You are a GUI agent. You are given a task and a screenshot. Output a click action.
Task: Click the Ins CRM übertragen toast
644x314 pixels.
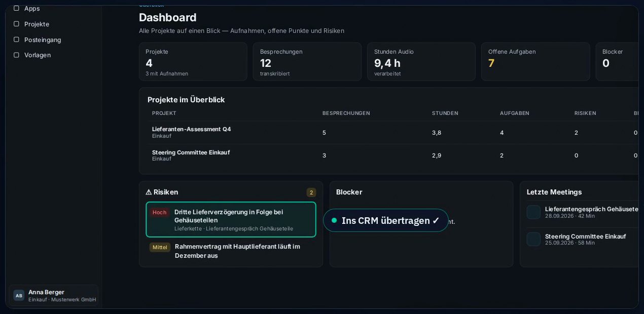tap(386, 220)
